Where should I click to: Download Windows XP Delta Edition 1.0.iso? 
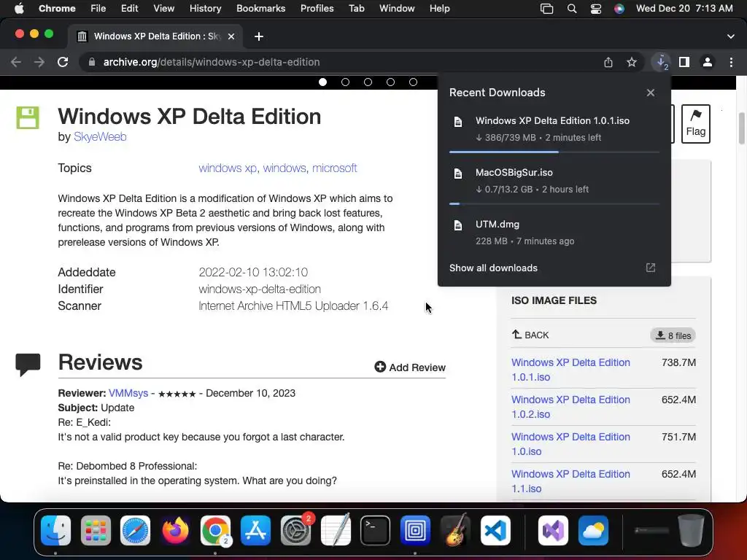tap(570, 444)
